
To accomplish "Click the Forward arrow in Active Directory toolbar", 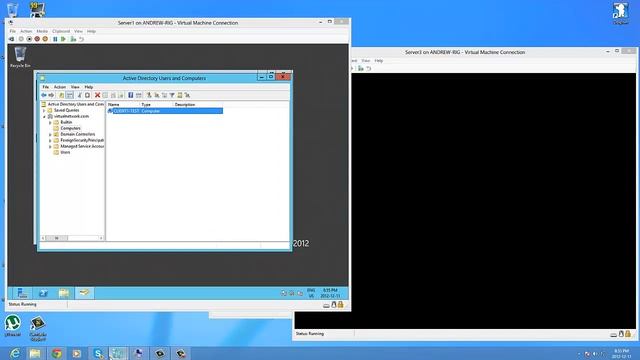I will pyautogui.click(x=51, y=95).
